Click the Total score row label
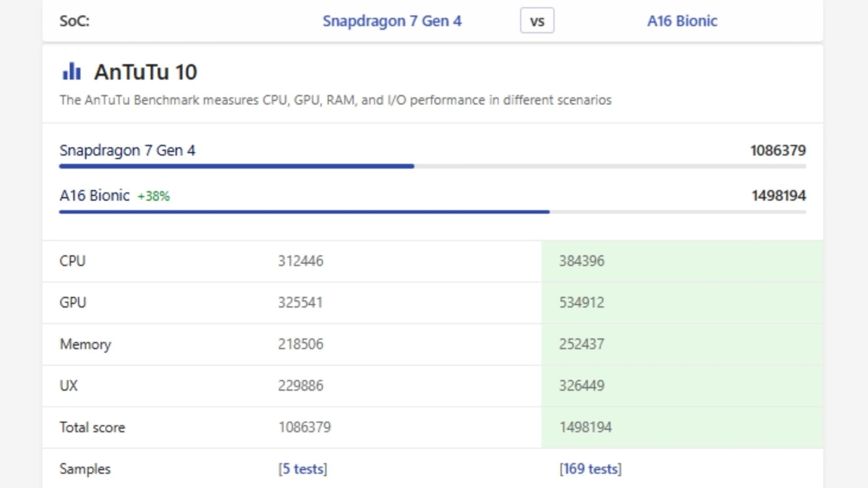868x488 pixels. pyautogui.click(x=92, y=427)
